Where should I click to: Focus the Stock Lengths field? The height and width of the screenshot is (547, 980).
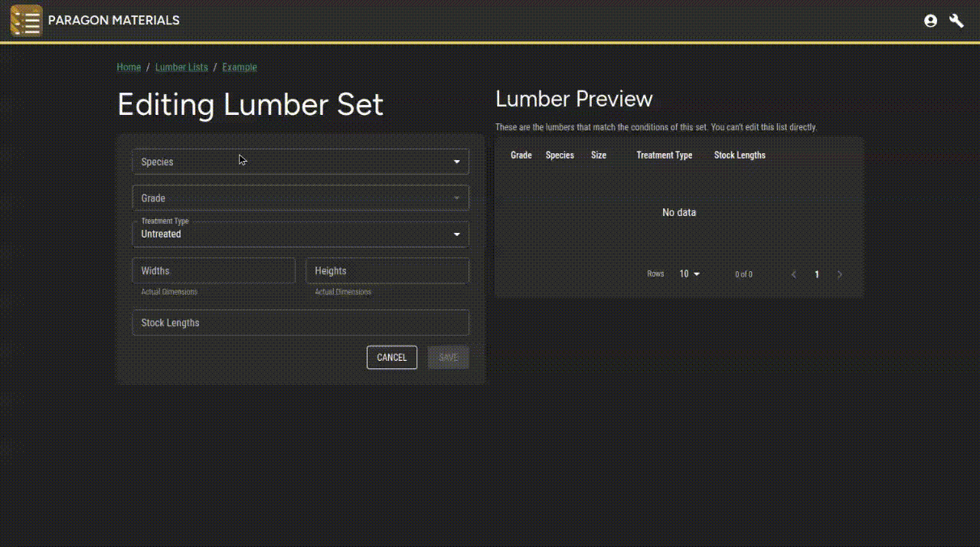pos(300,323)
